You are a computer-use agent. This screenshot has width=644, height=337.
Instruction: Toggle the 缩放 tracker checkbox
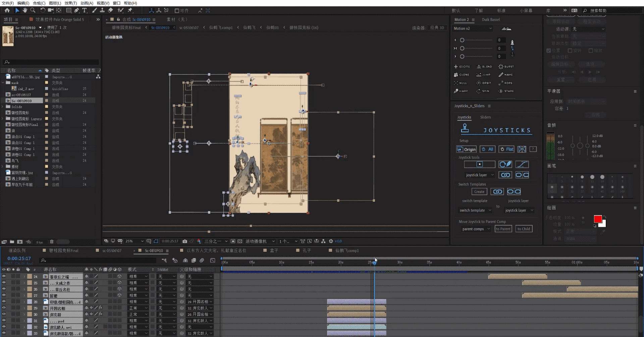(591, 50)
